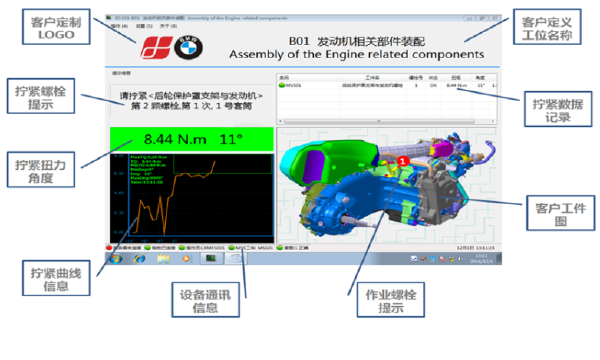Image resolution: width=600 pixels, height=360 pixels.
Task: Open the 关于 (B) menu
Action: (168, 26)
